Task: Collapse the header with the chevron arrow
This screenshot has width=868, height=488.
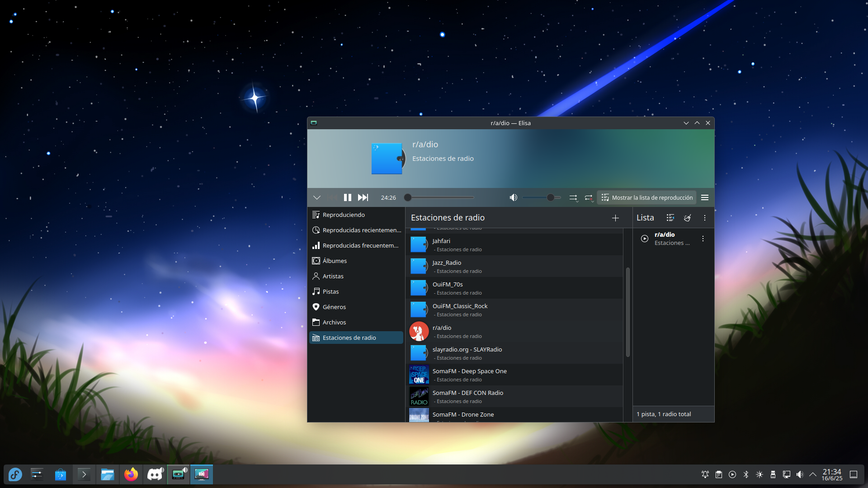Action: click(317, 197)
